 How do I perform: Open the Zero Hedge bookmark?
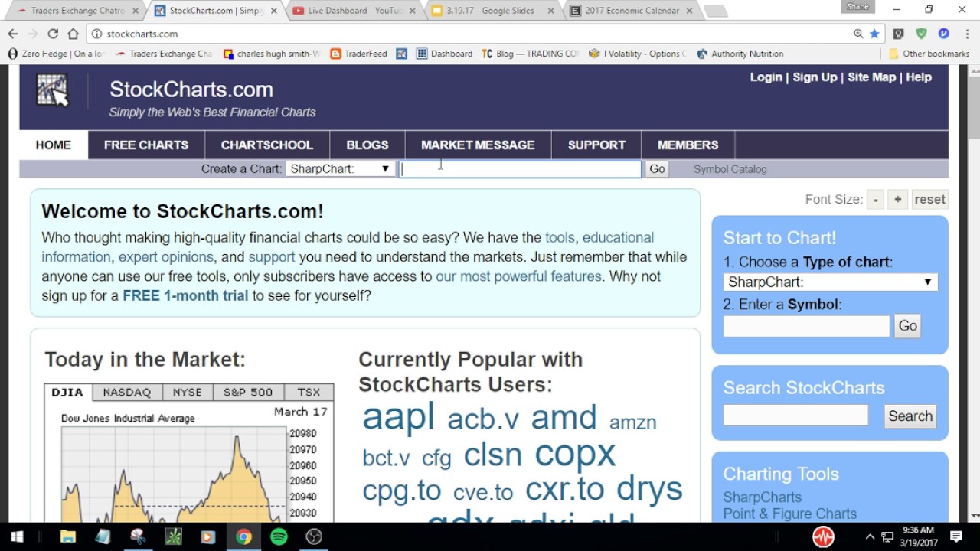point(56,54)
